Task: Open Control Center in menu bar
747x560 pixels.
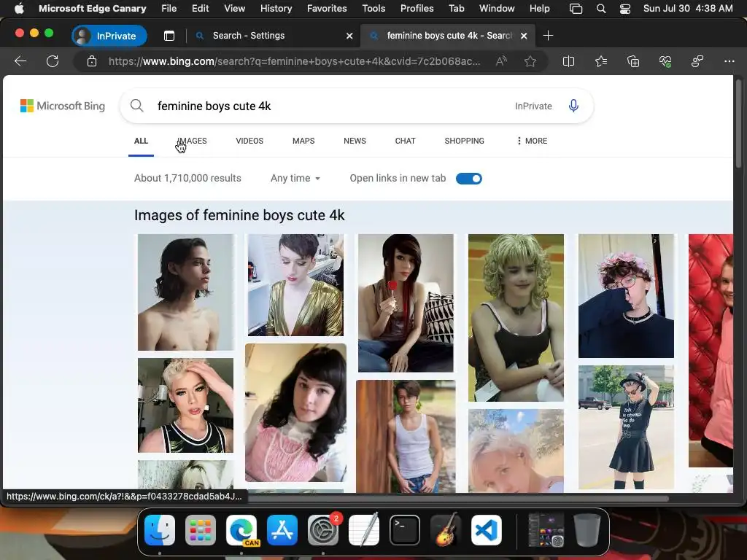Action: click(x=625, y=9)
